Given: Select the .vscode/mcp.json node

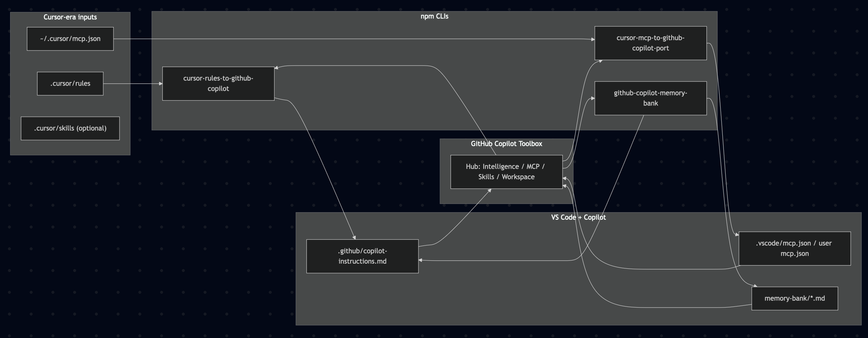Looking at the screenshot, I should (x=794, y=248).
